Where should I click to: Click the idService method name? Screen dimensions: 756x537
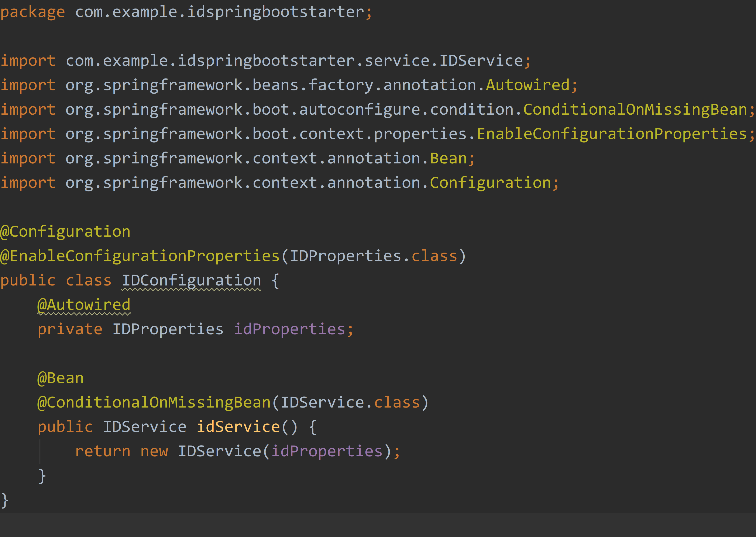[238, 427]
